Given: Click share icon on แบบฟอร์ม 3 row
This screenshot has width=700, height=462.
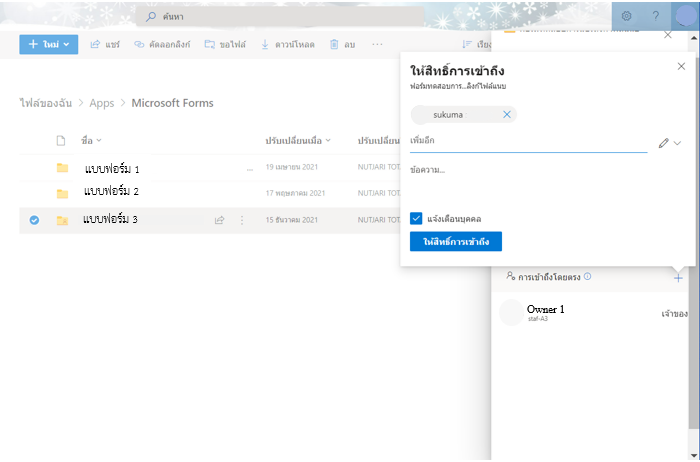Looking at the screenshot, I should [219, 220].
